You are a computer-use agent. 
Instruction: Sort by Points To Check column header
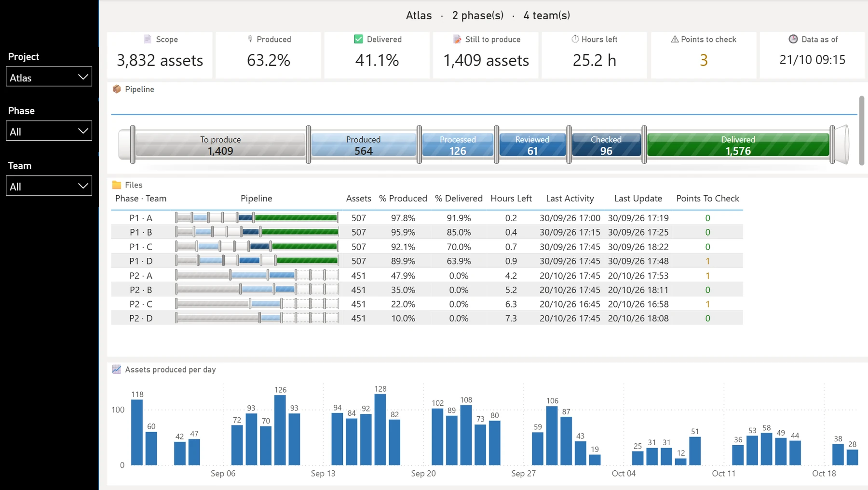tap(707, 199)
